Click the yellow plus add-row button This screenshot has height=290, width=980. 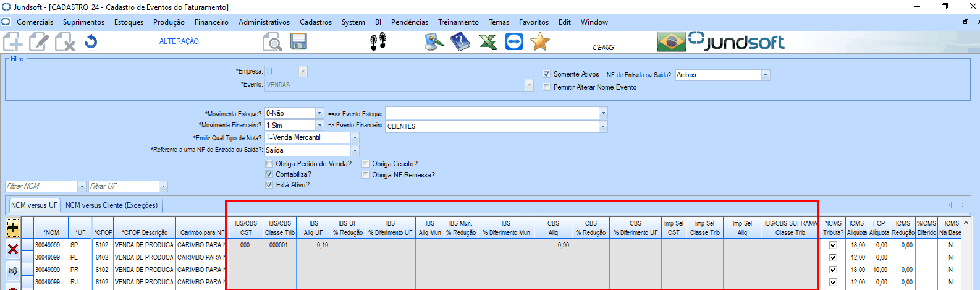(x=12, y=228)
